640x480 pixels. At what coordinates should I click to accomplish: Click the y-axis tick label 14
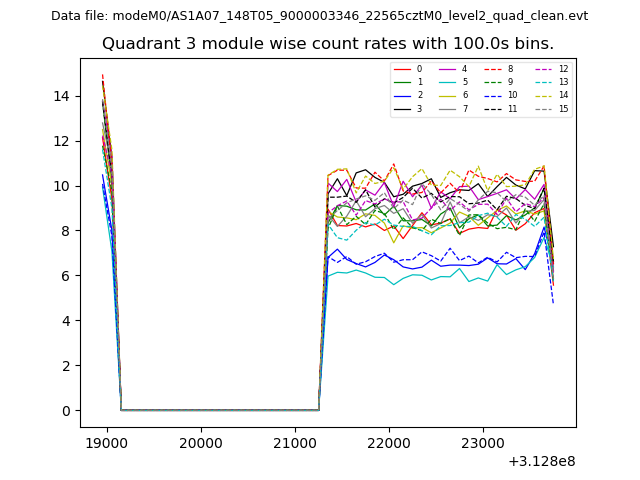click(62, 96)
